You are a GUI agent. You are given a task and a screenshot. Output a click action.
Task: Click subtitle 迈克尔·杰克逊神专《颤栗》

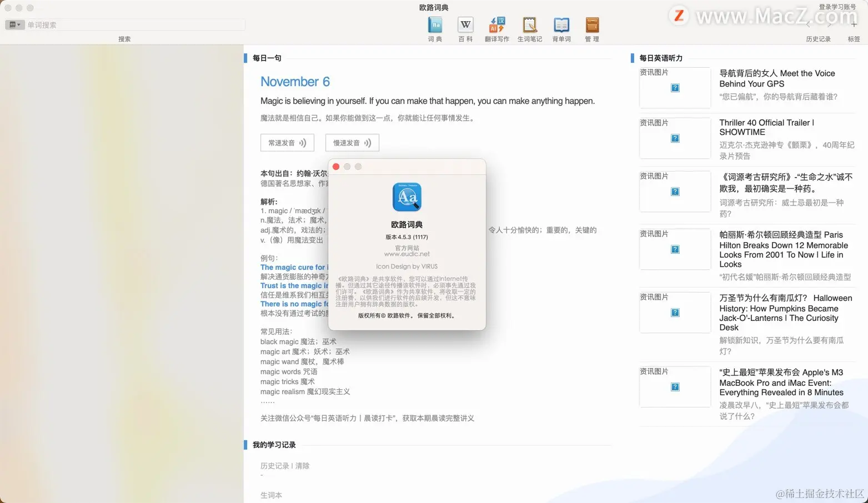[787, 150]
